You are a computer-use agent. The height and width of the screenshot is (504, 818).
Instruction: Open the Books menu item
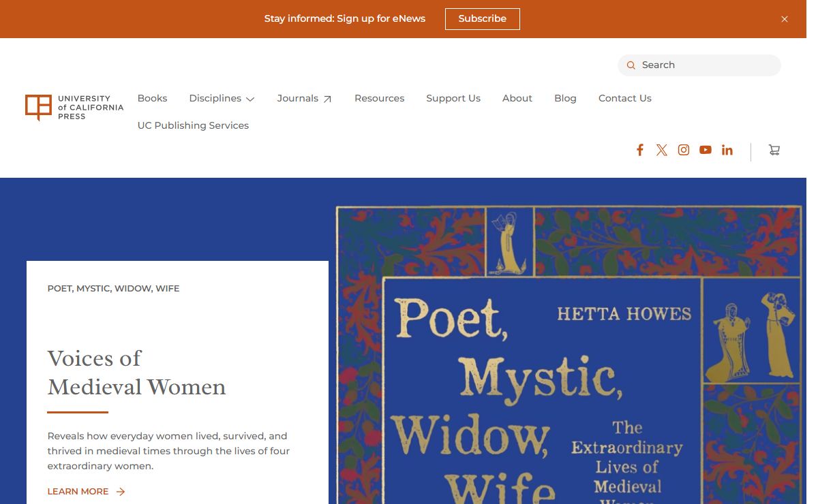coord(152,98)
